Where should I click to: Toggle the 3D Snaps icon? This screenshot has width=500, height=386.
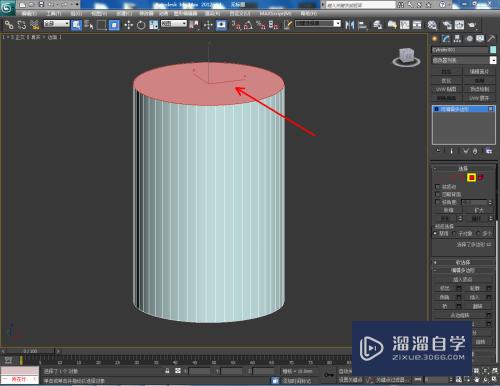[236, 25]
